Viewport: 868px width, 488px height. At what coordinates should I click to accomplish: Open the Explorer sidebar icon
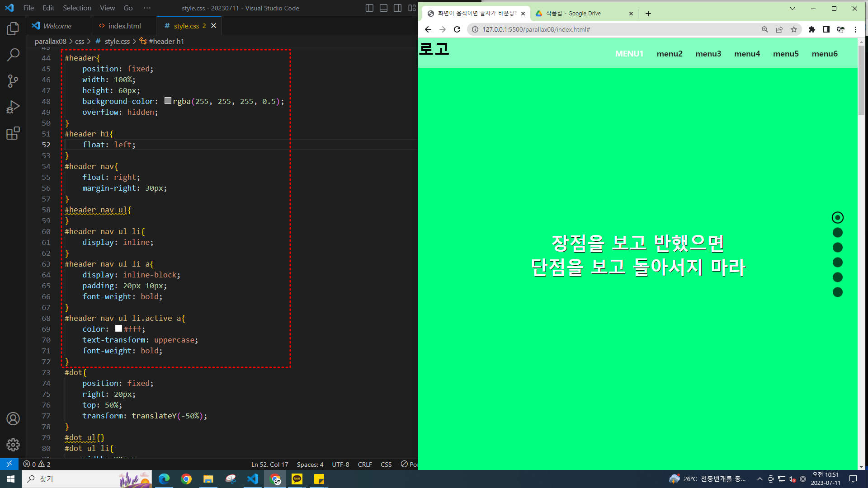coord(13,29)
